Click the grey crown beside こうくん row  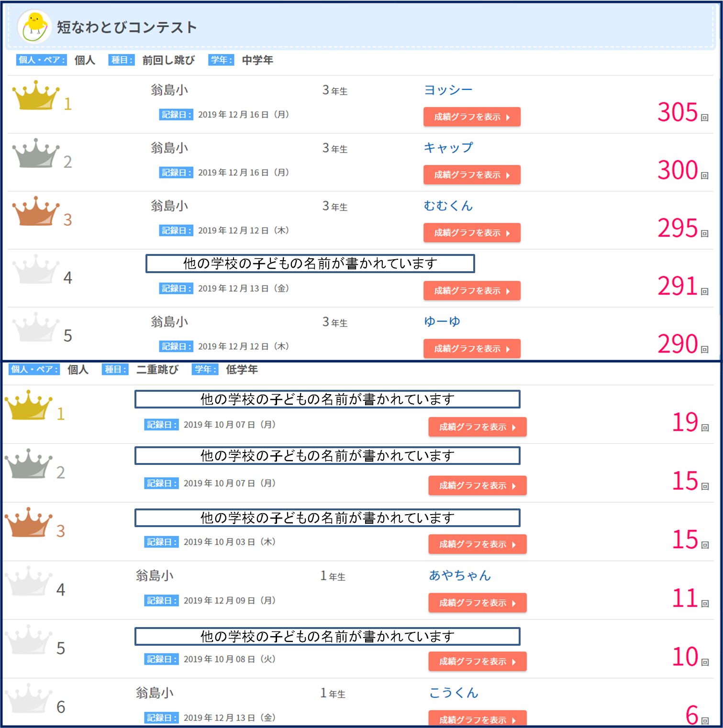click(29, 698)
